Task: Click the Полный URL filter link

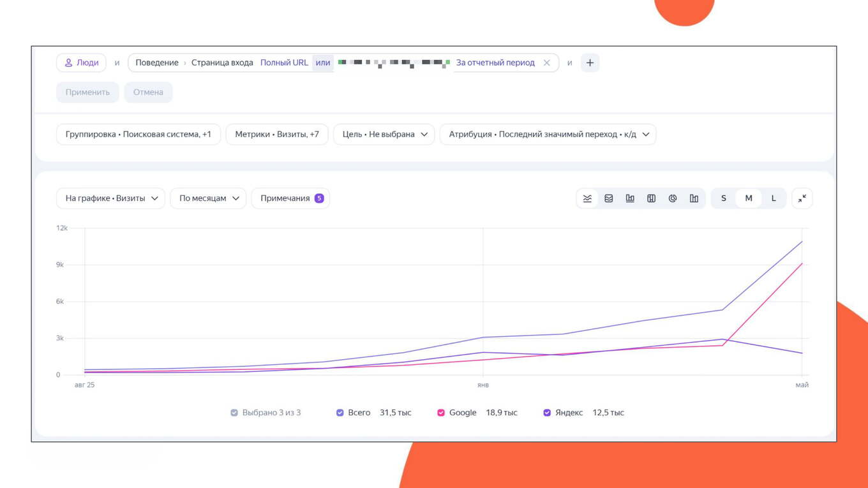Action: point(284,63)
